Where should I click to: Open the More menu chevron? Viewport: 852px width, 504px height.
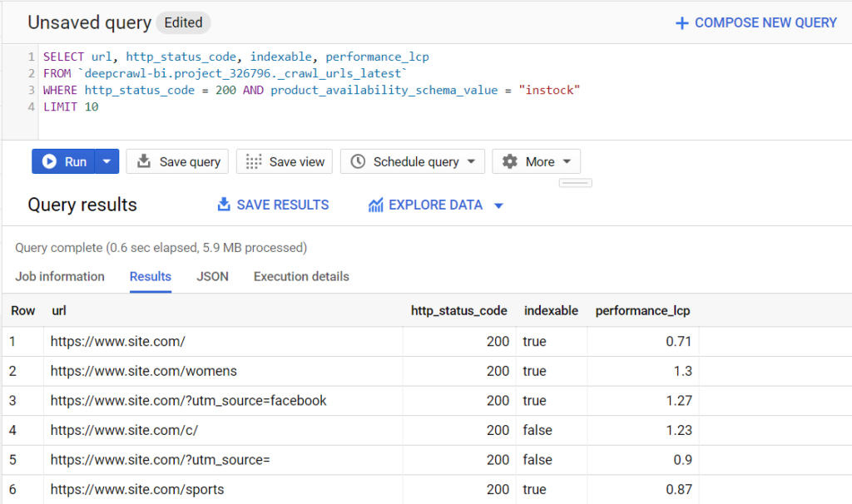coord(565,161)
